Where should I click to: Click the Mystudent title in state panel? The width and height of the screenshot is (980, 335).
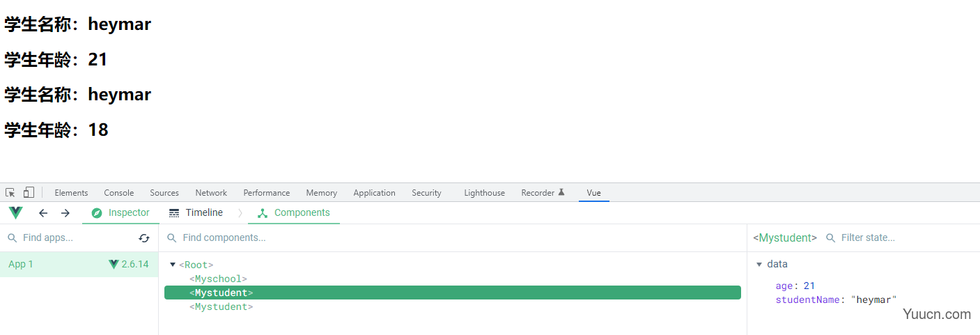(785, 238)
